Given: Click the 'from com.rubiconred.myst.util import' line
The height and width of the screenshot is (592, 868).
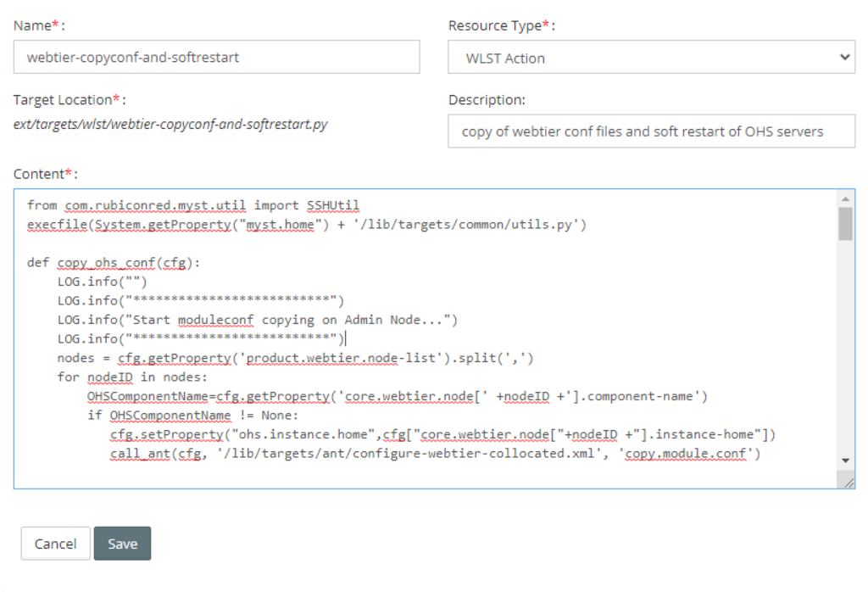Looking at the screenshot, I should pos(193,205).
